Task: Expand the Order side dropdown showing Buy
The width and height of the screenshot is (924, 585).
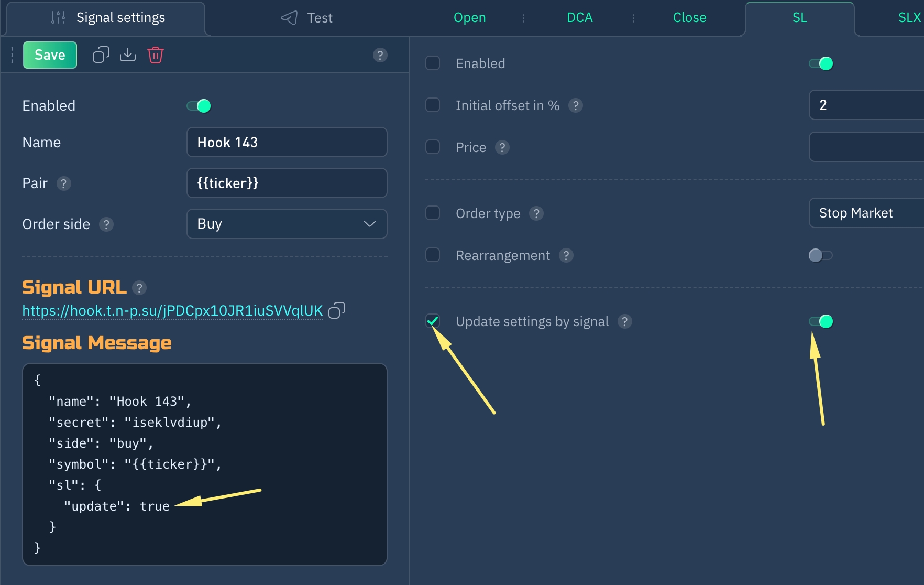Action: [x=287, y=224]
